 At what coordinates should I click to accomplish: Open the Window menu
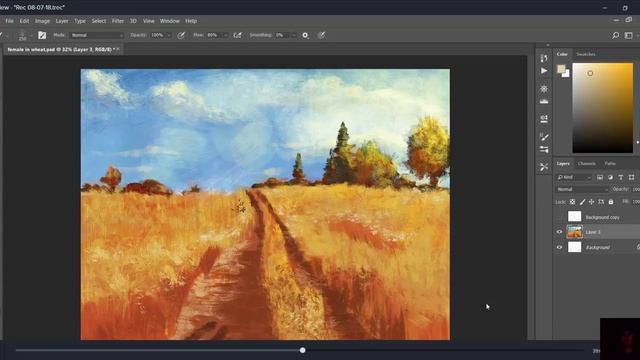(x=169, y=21)
